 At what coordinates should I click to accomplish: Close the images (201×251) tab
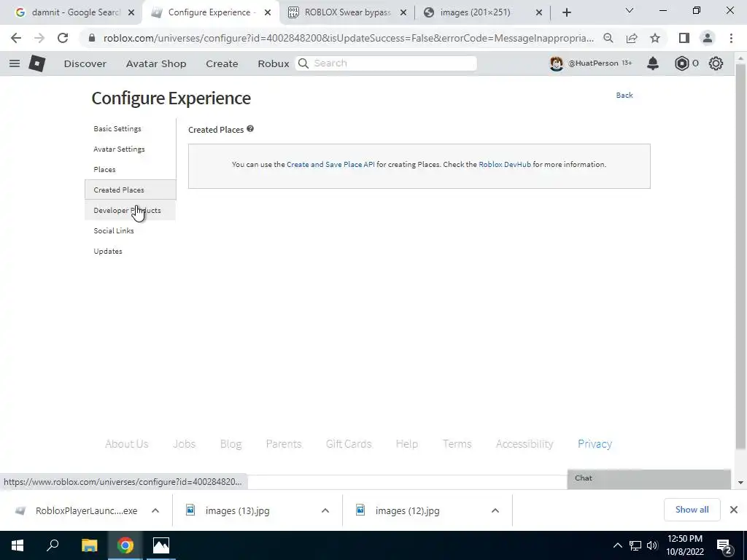539,12
